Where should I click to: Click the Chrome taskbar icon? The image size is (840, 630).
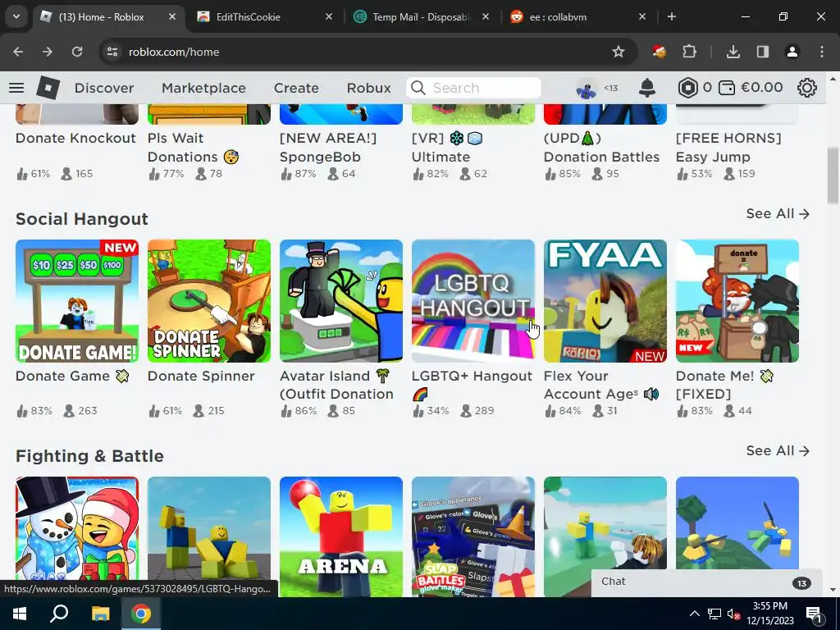click(x=141, y=614)
